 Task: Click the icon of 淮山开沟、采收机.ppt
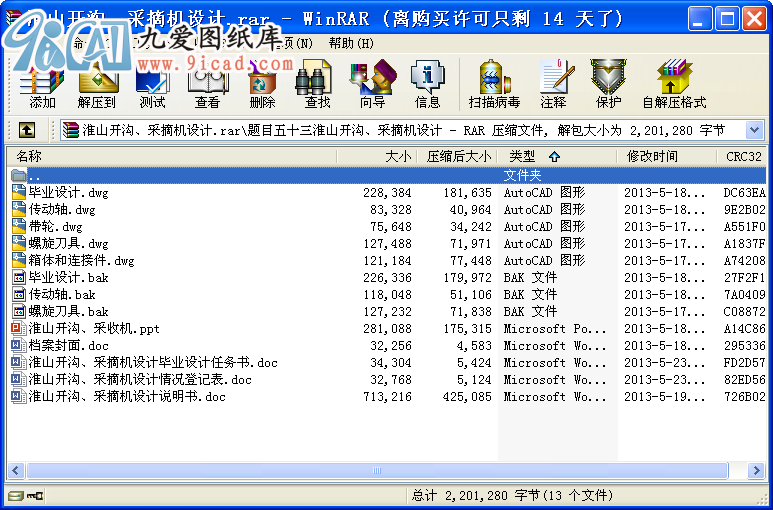(19, 328)
